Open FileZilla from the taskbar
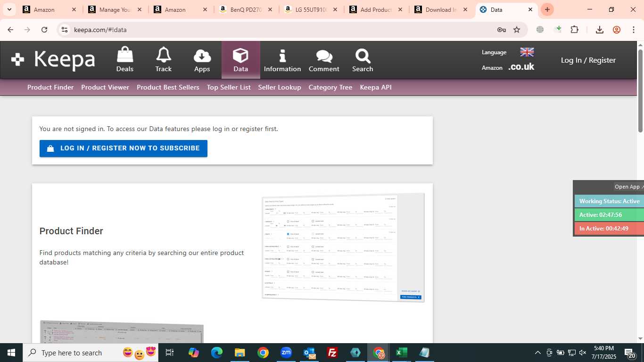This screenshot has height=362, width=644. tap(332, 353)
